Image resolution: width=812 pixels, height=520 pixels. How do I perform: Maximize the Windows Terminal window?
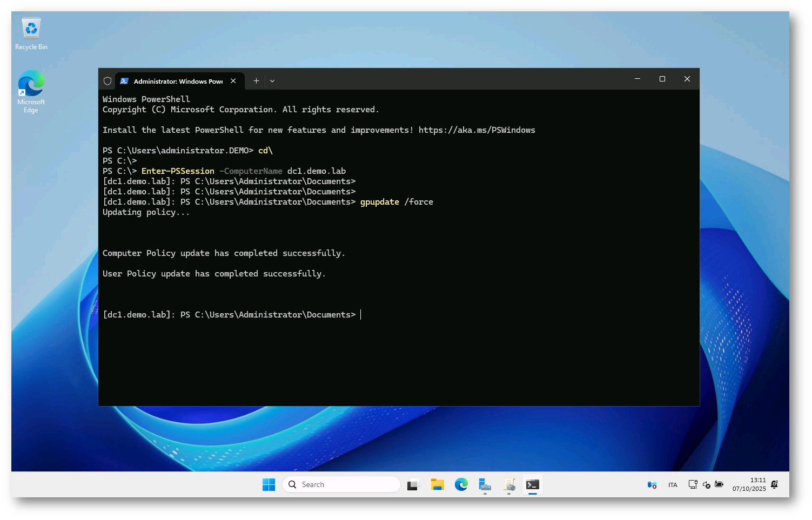point(662,79)
